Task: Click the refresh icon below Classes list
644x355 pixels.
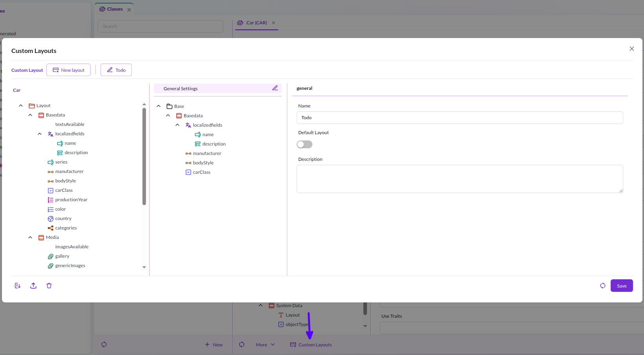Action: click(x=104, y=344)
